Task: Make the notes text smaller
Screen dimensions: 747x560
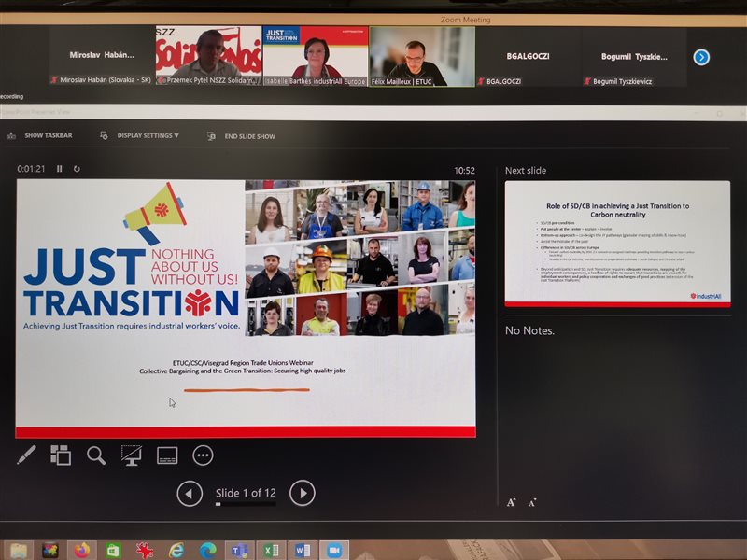Action: tap(532, 502)
